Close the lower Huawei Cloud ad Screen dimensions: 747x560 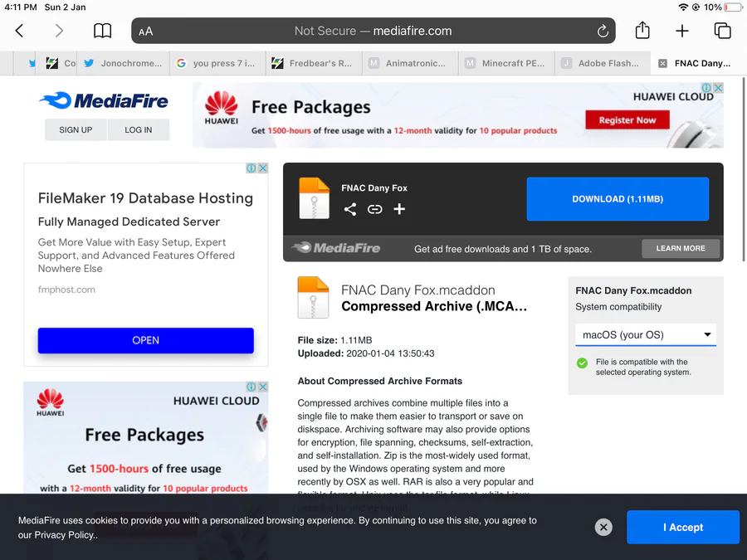(x=262, y=387)
